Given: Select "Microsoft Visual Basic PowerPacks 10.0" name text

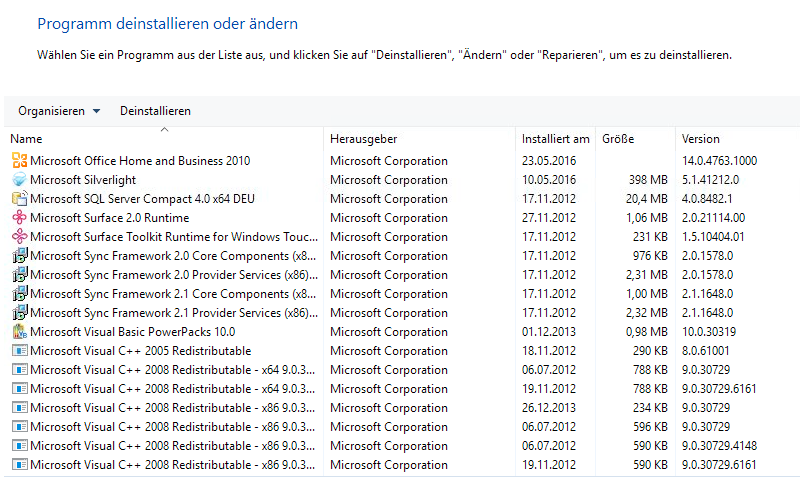Looking at the screenshot, I should 133,332.
